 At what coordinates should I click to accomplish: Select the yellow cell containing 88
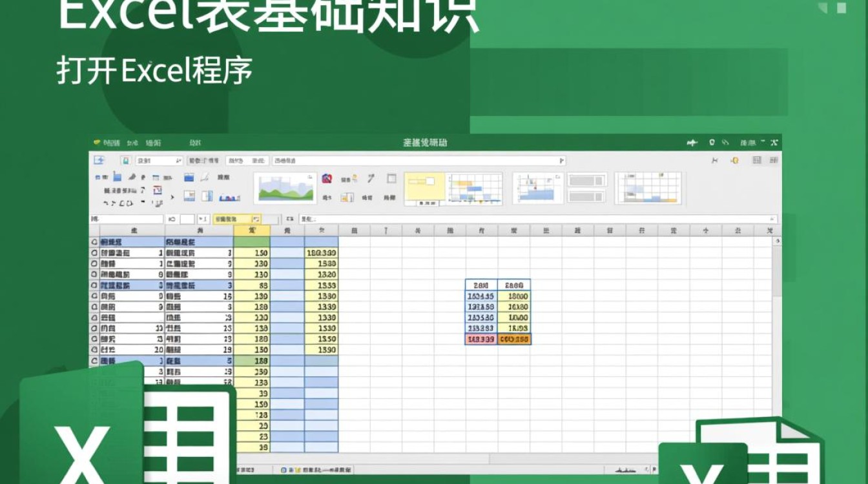(252, 285)
